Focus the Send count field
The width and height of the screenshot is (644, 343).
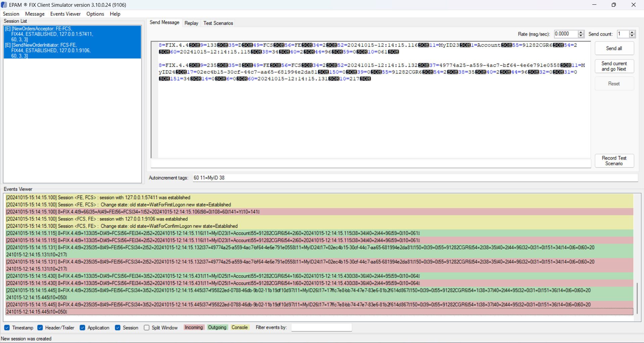click(623, 34)
